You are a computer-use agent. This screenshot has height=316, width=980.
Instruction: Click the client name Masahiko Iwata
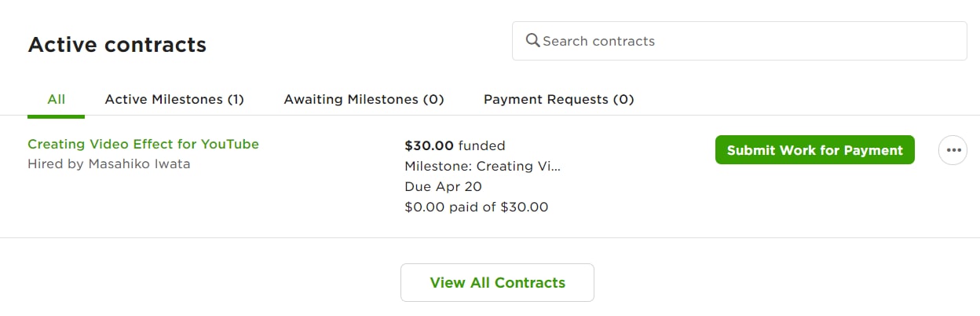pyautogui.click(x=139, y=164)
